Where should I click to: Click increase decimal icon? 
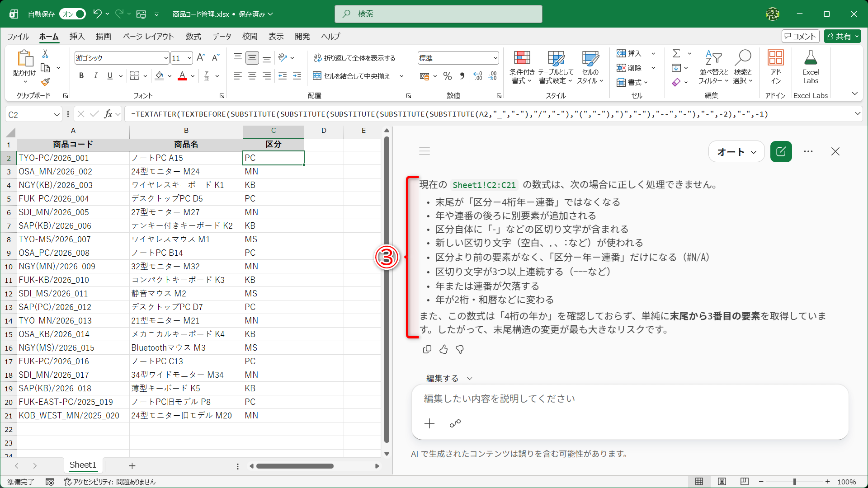pos(478,76)
